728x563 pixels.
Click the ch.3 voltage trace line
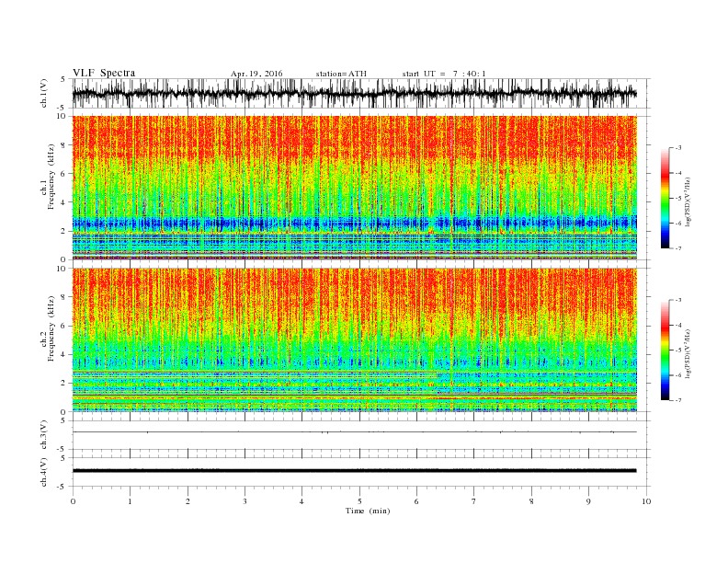tap(354, 432)
